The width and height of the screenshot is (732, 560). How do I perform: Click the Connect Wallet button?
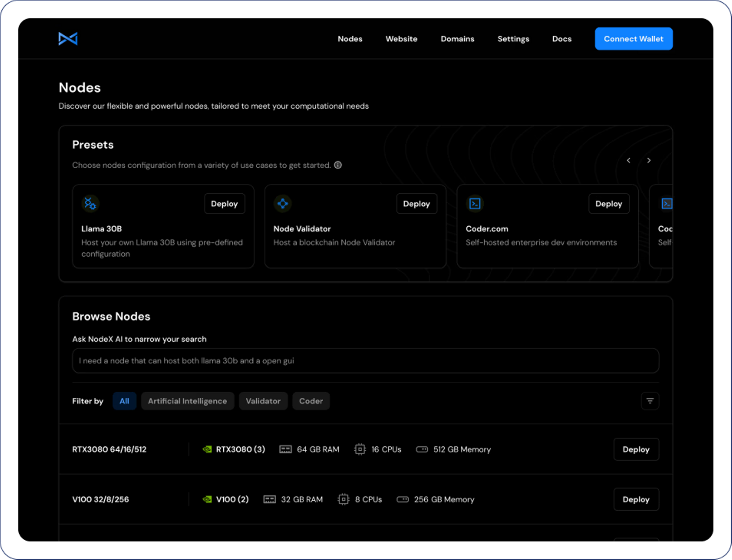[633, 39]
